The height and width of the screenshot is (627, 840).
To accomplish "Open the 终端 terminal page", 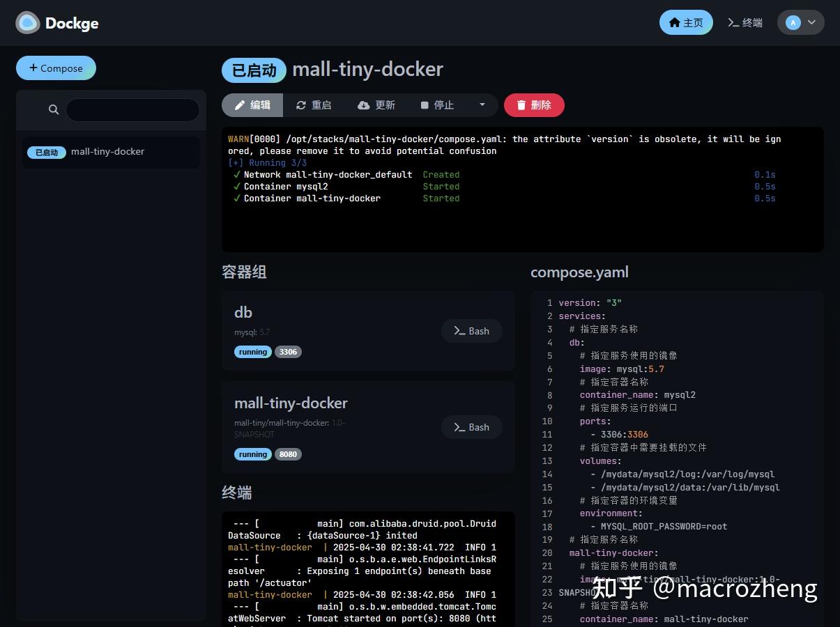I will coord(744,22).
